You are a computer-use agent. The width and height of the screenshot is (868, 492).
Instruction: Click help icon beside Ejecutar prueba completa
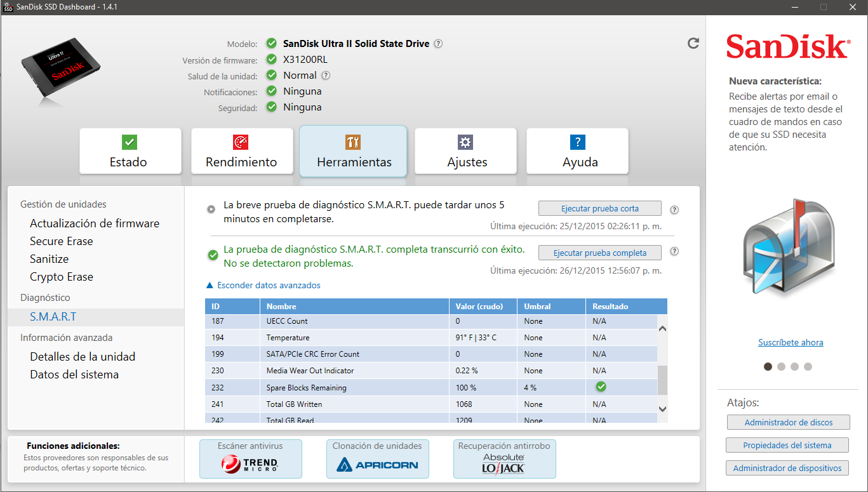coord(674,251)
